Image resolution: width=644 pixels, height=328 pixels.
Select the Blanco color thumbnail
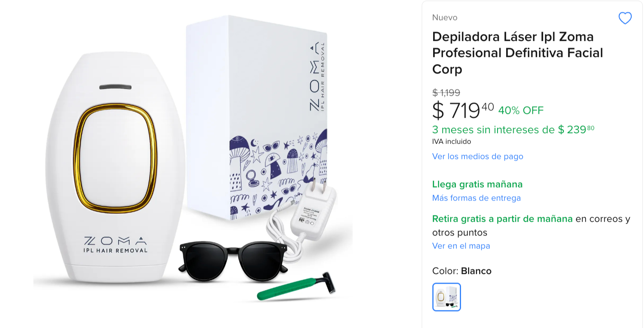point(446,297)
